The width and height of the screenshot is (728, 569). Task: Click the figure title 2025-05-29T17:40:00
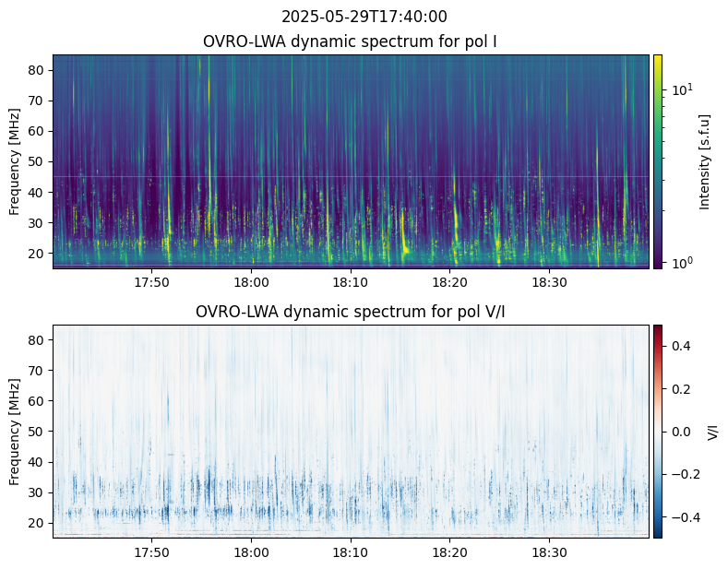click(364, 17)
